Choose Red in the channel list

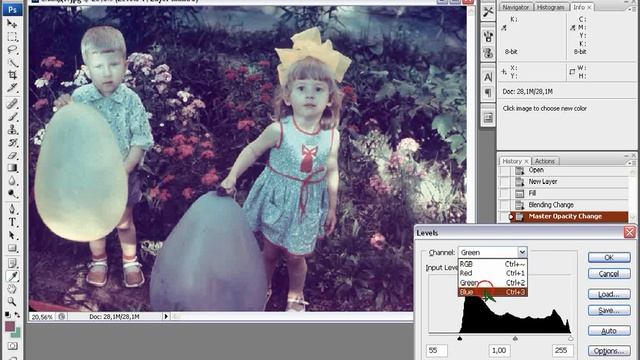(x=493, y=273)
